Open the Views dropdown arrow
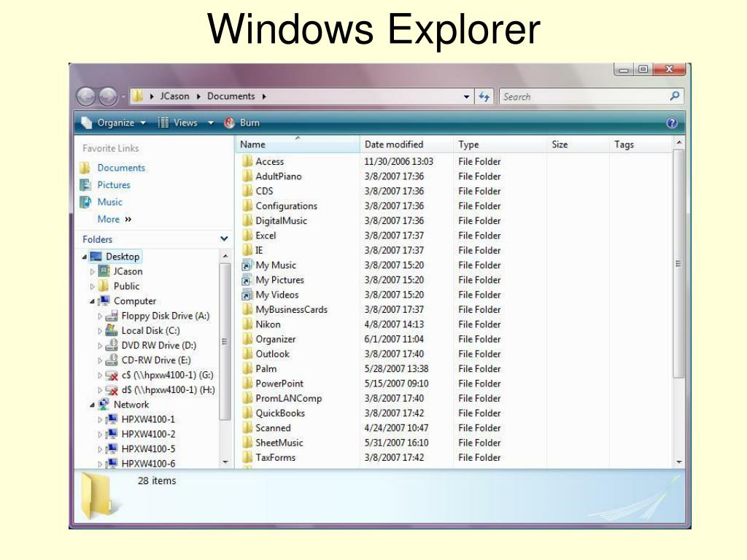Viewport: 747px width, 560px height. tap(211, 122)
